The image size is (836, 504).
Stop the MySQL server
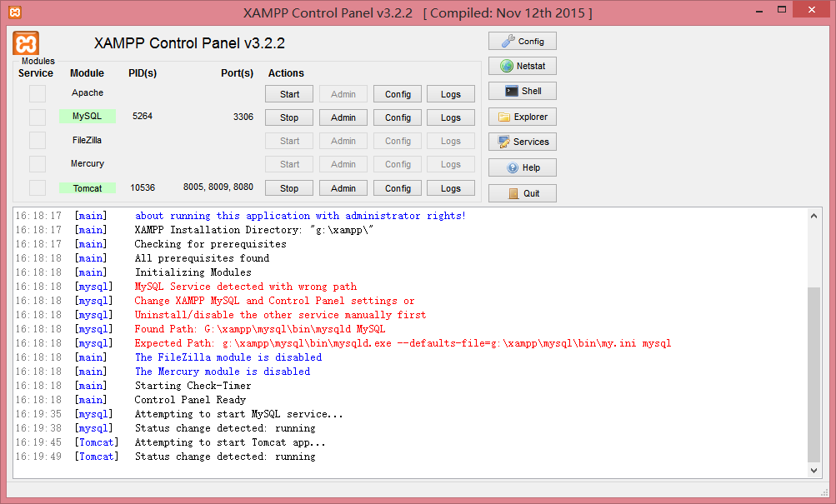(288, 117)
